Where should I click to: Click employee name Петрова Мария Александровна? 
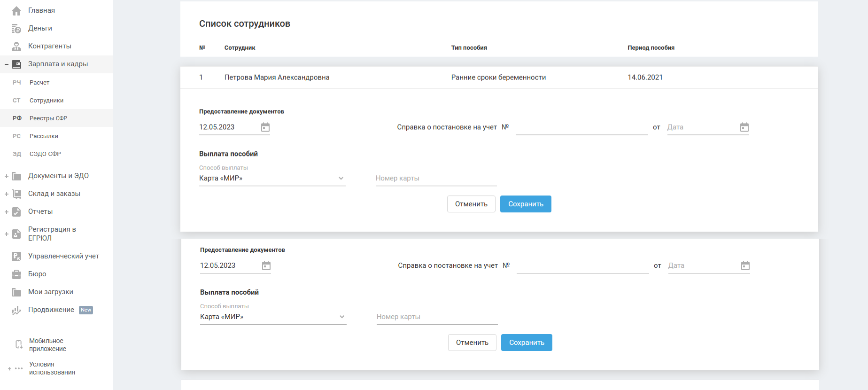[x=277, y=78]
